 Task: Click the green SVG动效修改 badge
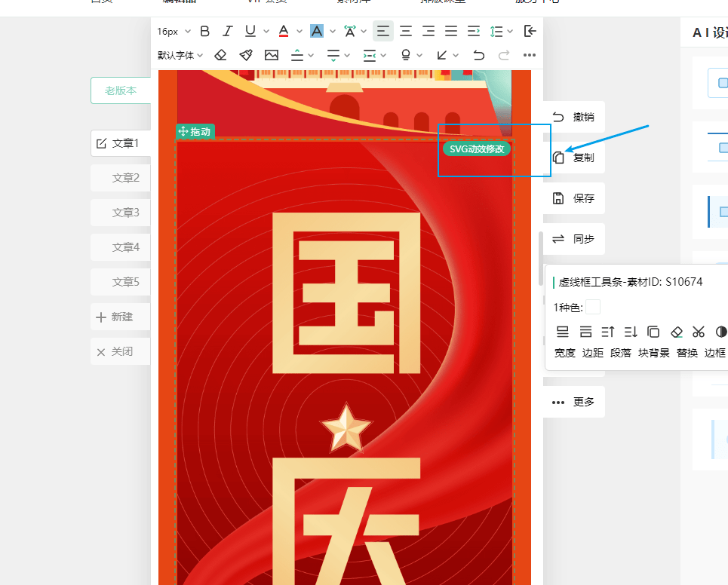pyautogui.click(x=477, y=149)
